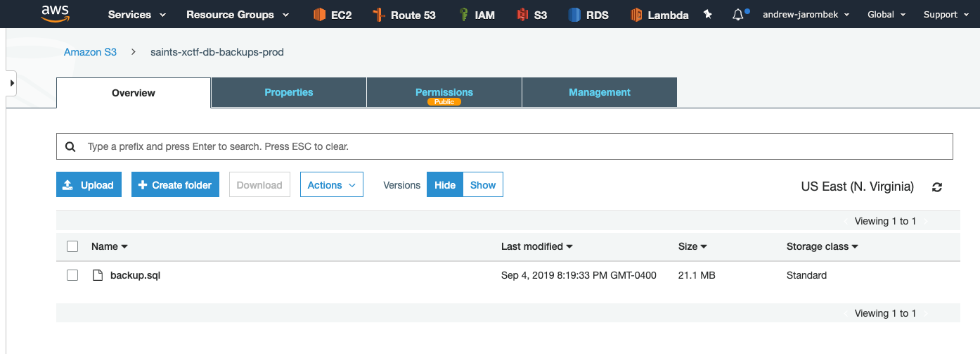This screenshot has width=980, height=354.
Task: Select all objects with header checkbox
Action: [x=72, y=246]
